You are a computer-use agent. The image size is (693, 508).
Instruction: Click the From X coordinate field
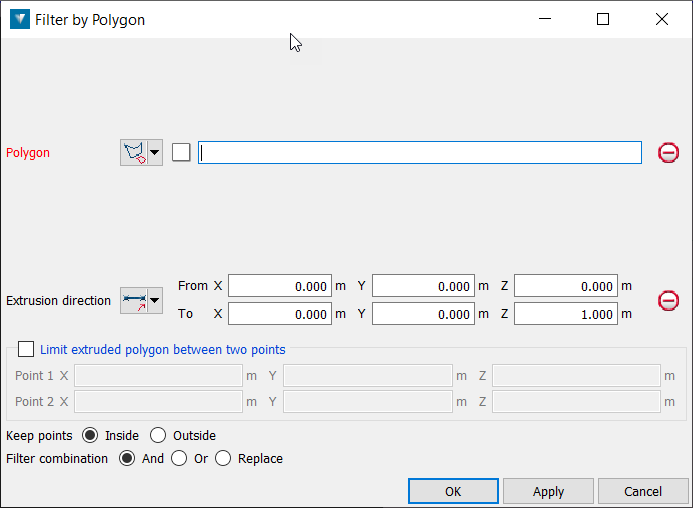click(280, 286)
